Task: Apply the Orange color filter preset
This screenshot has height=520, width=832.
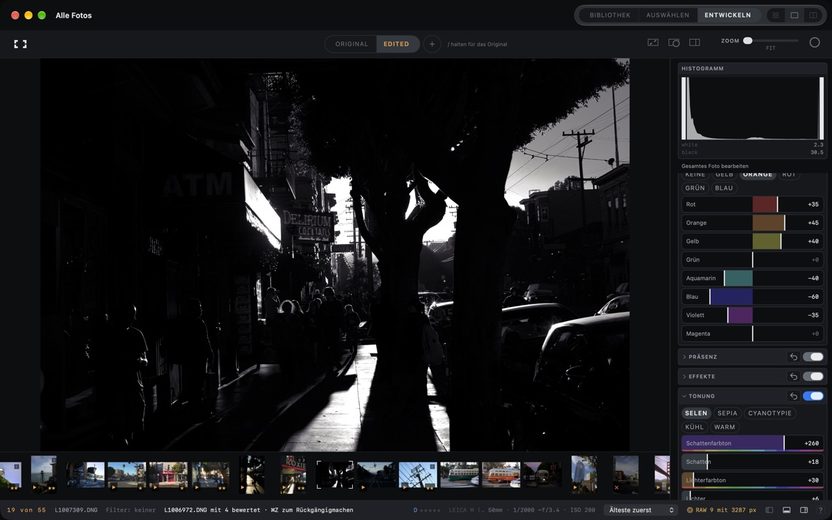Action: (758, 175)
